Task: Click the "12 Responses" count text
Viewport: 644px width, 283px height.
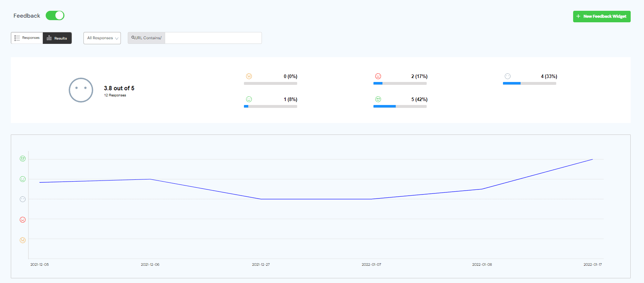Action: pos(115,95)
